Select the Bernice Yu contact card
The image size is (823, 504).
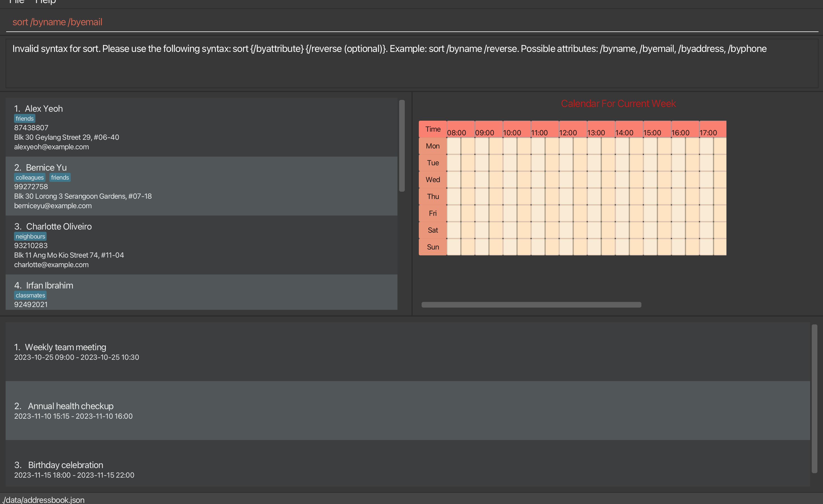point(201,186)
